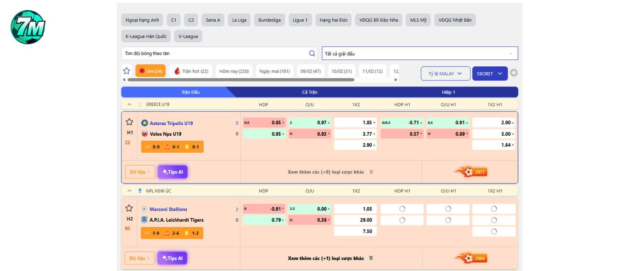The height and width of the screenshot is (271, 644).
Task: Open the Tỷ lệ MALAY odds dropdown
Action: pyautogui.click(x=445, y=74)
